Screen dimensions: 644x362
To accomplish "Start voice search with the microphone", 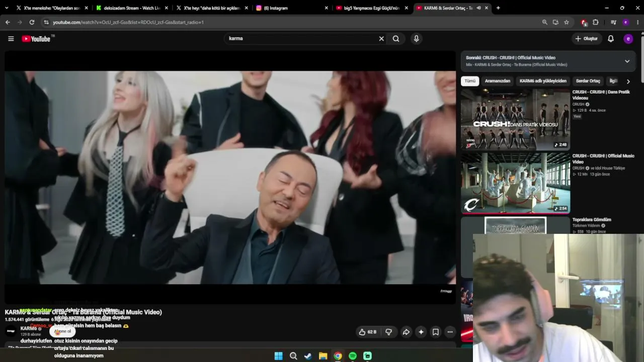I will (x=416, y=39).
